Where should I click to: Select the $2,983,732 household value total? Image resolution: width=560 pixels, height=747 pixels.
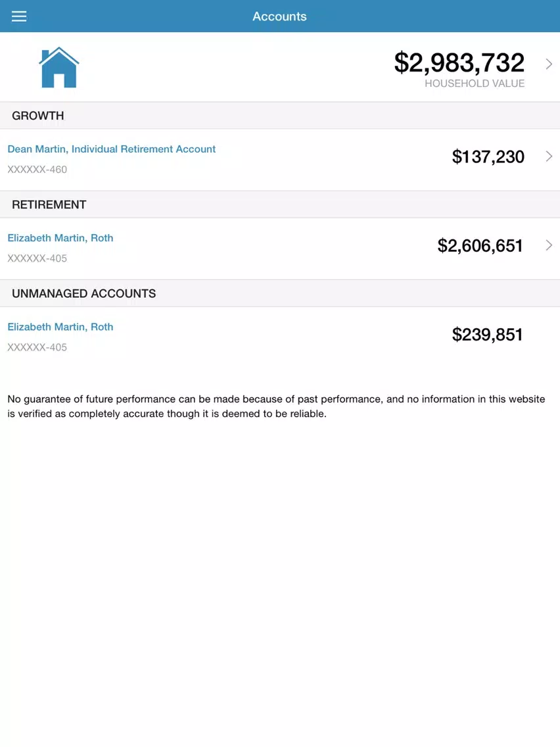tap(459, 62)
